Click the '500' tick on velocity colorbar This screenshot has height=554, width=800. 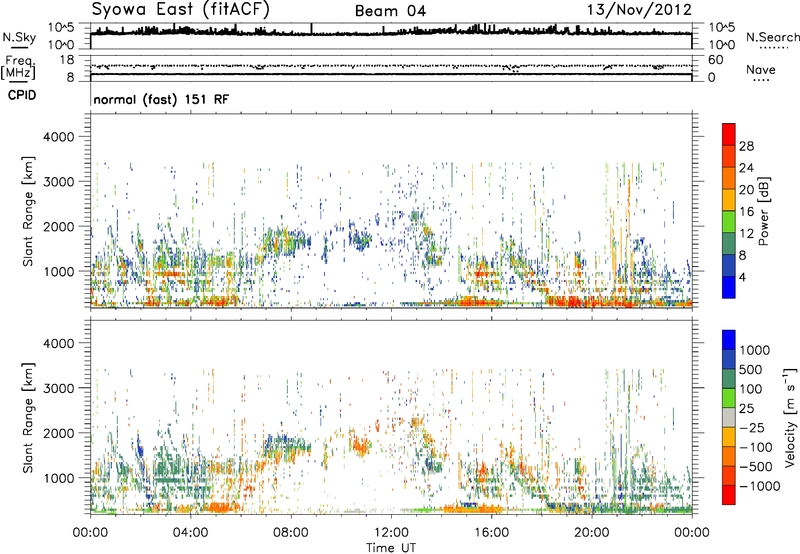752,369
